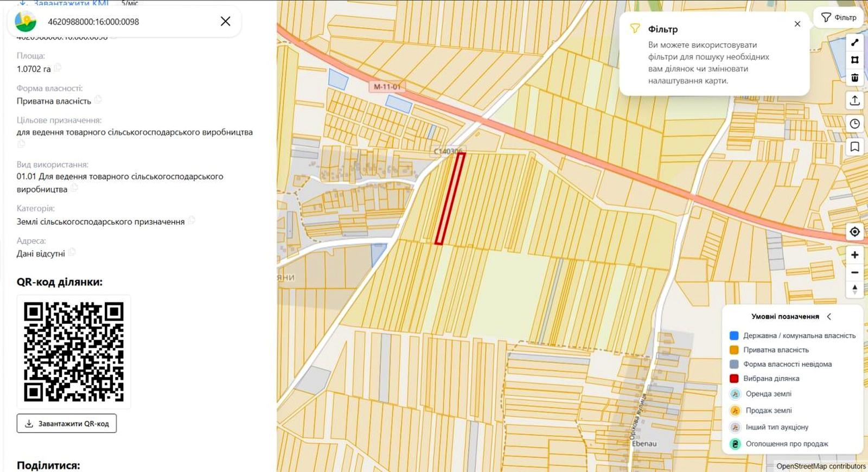Zoom in on the map

(854, 254)
